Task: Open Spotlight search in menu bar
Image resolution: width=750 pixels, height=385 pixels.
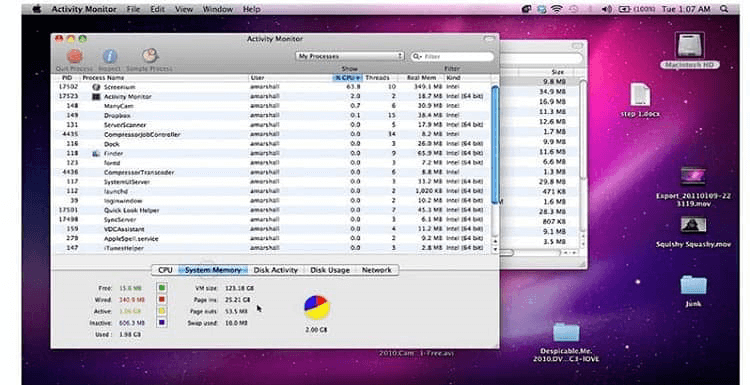Action: coord(724,9)
